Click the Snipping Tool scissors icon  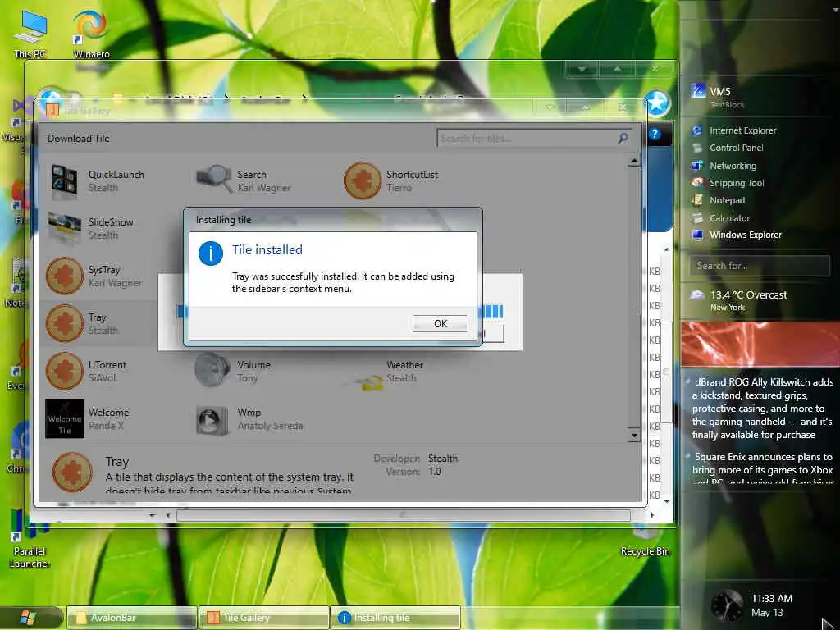pyautogui.click(x=697, y=183)
